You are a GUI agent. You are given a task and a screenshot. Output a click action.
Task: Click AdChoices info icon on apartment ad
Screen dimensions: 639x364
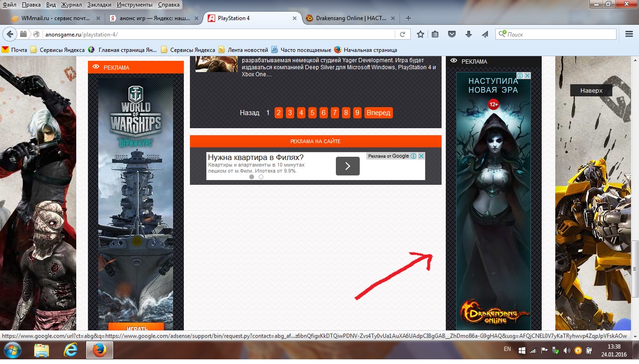[x=414, y=156]
